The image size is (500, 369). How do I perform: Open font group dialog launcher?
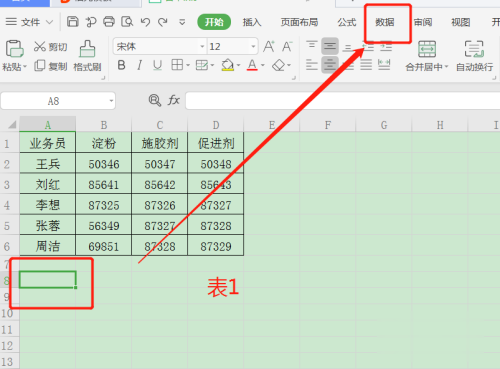coord(294,78)
